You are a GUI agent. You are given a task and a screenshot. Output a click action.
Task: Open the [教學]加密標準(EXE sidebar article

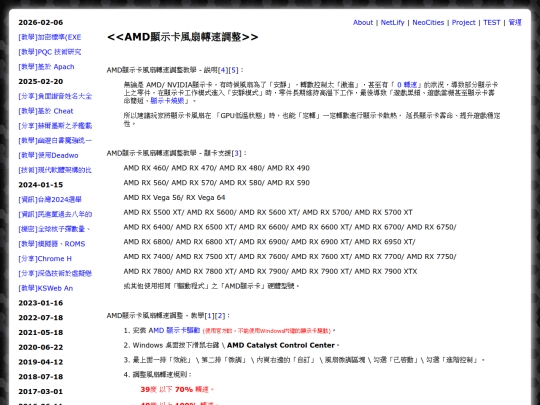pos(50,37)
